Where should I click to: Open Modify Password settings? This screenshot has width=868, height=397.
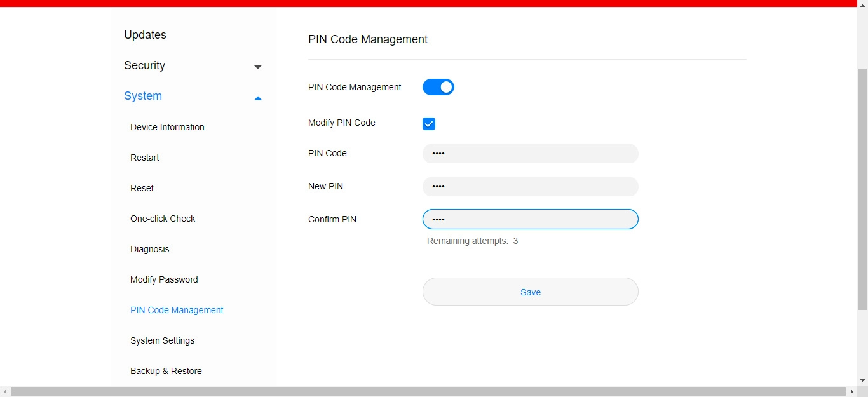click(164, 279)
